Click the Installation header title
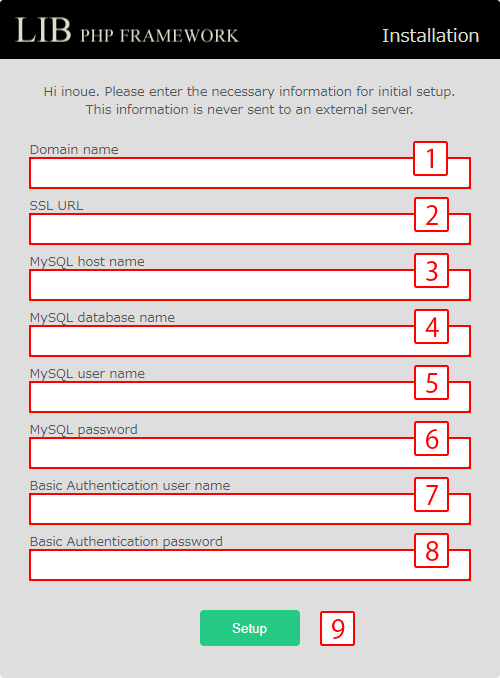Screen dimensions: 500x678 point(430,35)
